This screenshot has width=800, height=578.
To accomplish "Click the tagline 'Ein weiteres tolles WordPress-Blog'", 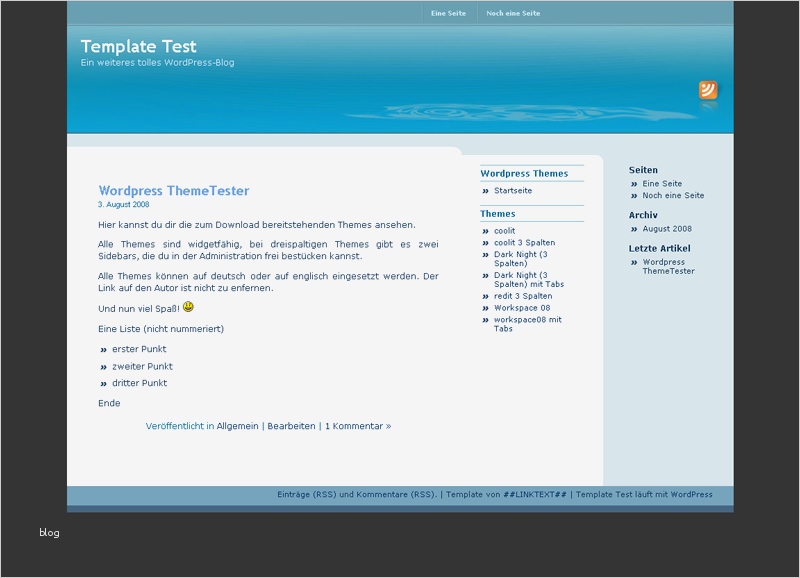I will point(158,63).
